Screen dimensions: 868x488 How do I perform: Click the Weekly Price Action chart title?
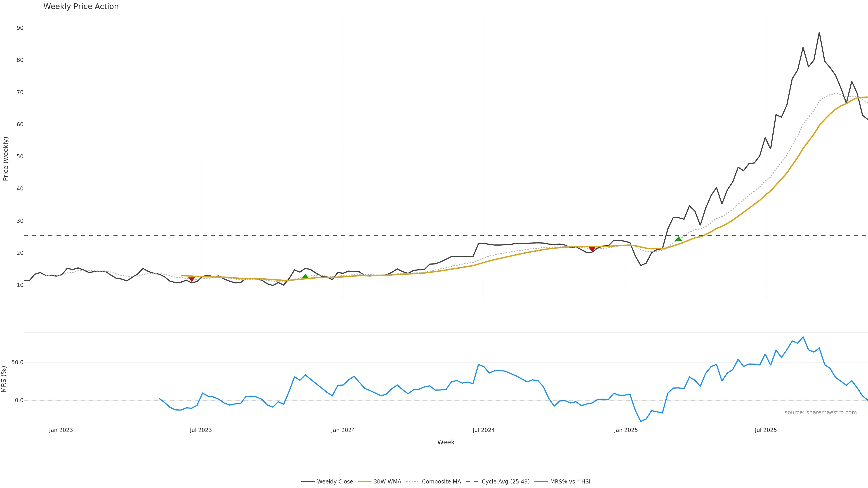click(81, 6)
